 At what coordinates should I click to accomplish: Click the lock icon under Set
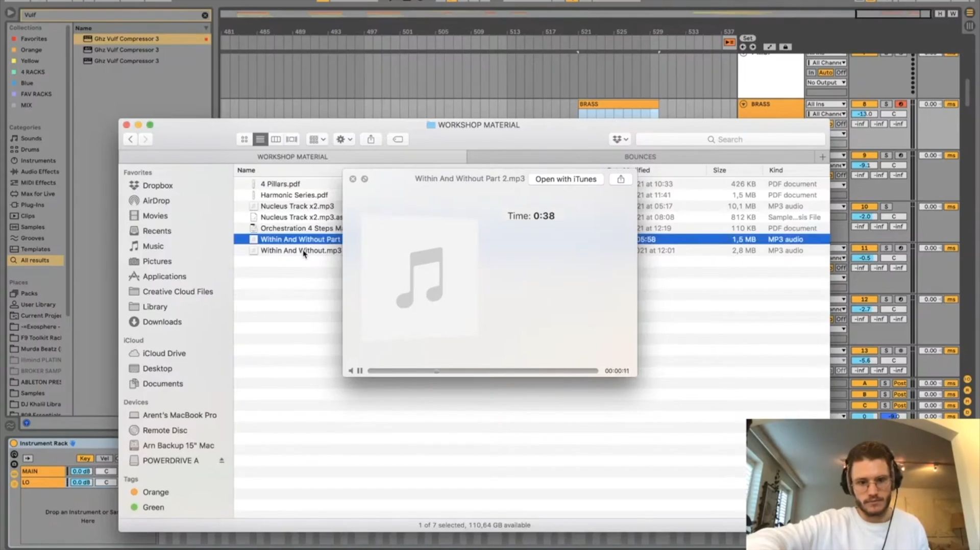point(786,47)
